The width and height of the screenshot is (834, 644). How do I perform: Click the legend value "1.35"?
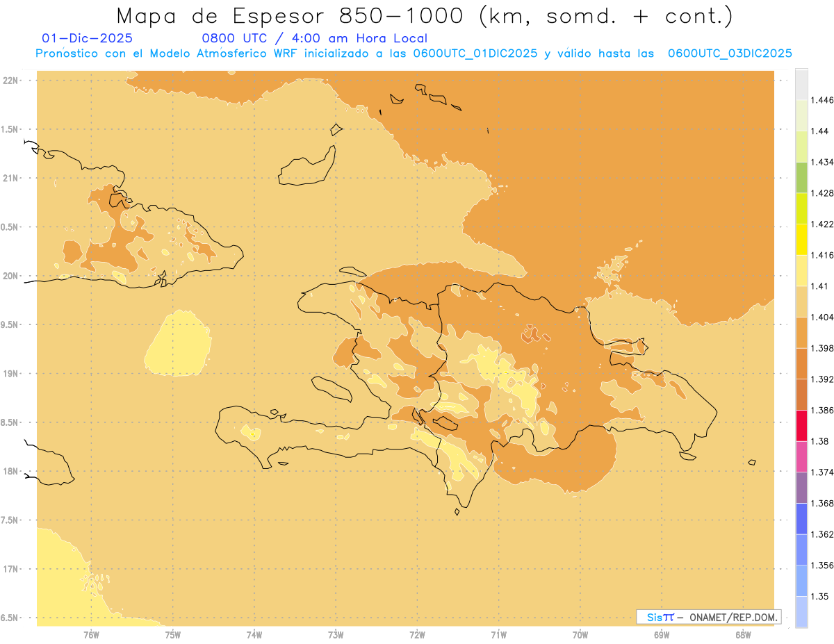[820, 596]
